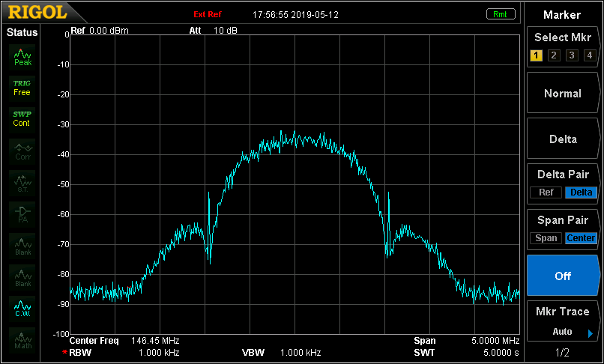Image resolution: width=604 pixels, height=364 pixels.
Task: Click the Center Freq 146.45 MHz readout
Action: 124,340
